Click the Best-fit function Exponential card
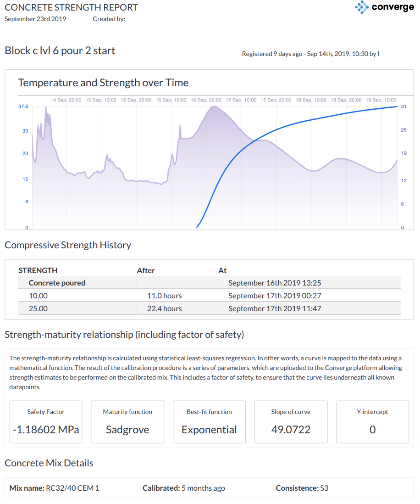This screenshot has height=504, width=420. (x=209, y=422)
